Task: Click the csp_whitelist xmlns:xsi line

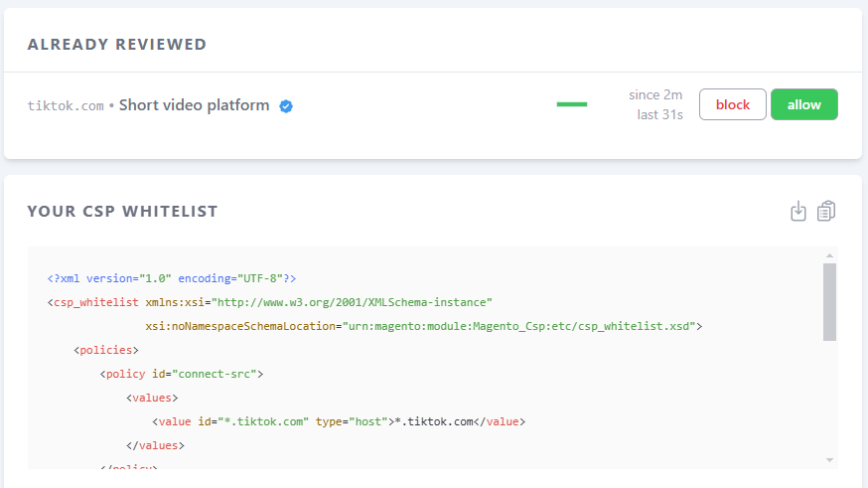Action: [269, 302]
